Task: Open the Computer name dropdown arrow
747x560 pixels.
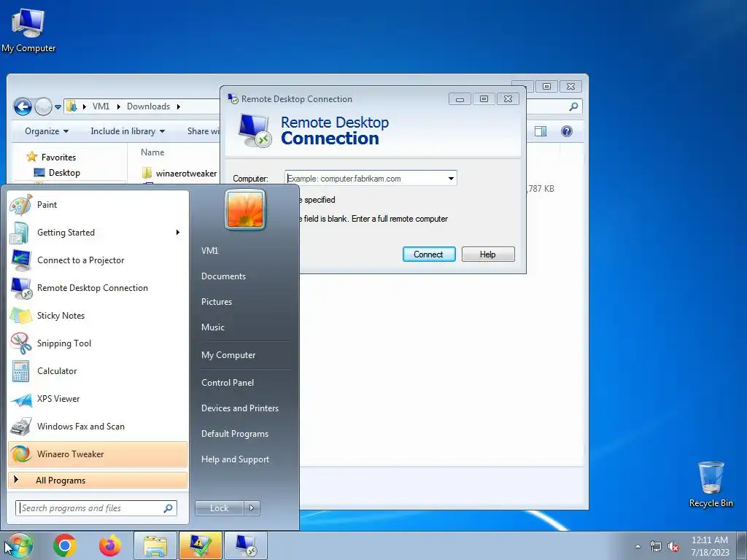Action: pos(451,179)
